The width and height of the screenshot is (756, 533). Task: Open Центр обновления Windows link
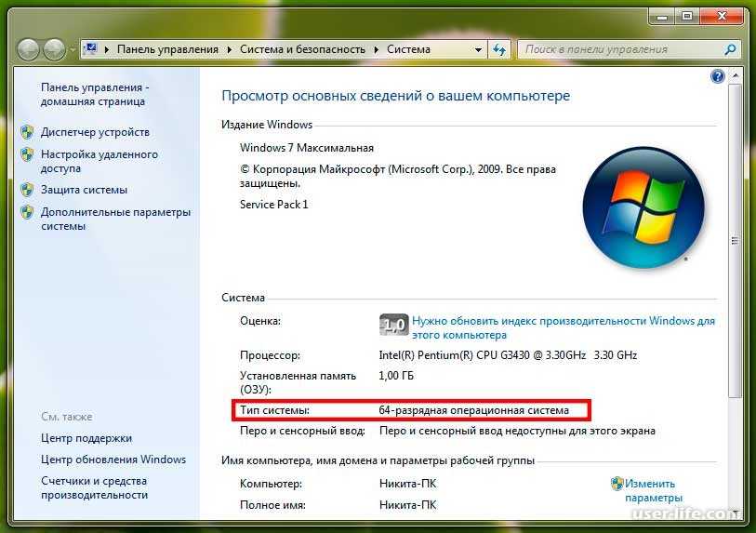[x=113, y=460]
